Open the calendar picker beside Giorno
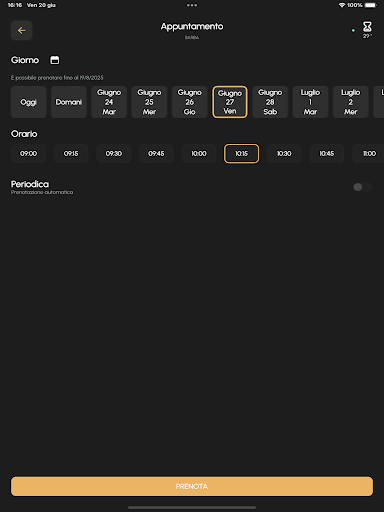Viewport: 384px width, 512px height. [55, 60]
